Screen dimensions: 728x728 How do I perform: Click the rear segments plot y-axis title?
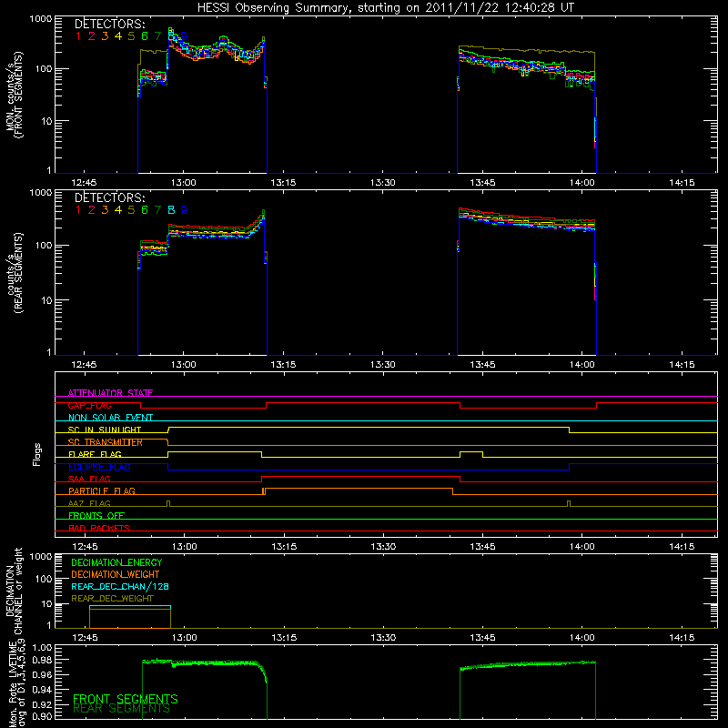coord(14,273)
